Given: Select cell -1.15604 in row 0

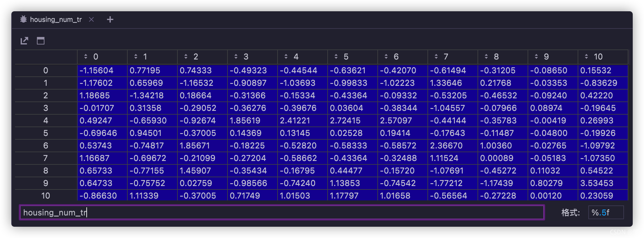Looking at the screenshot, I should 102,70.
